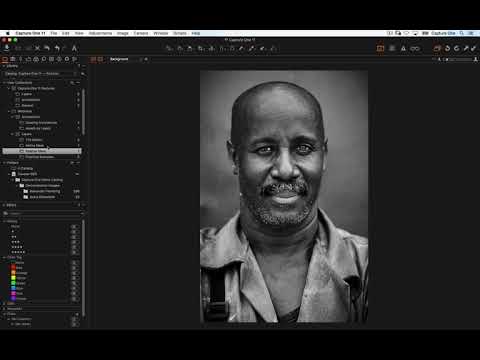Image resolution: width=480 pixels, height=360 pixels.
Task: Collapse the User Collections section
Action: pyautogui.click(x=4, y=83)
